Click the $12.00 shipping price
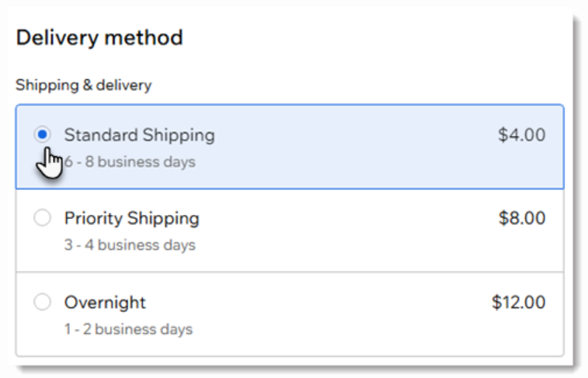The width and height of the screenshot is (588, 378). pos(518,302)
